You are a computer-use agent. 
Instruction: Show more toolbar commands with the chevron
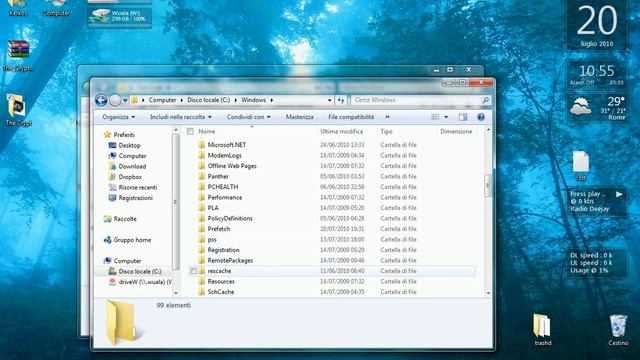click(x=387, y=117)
